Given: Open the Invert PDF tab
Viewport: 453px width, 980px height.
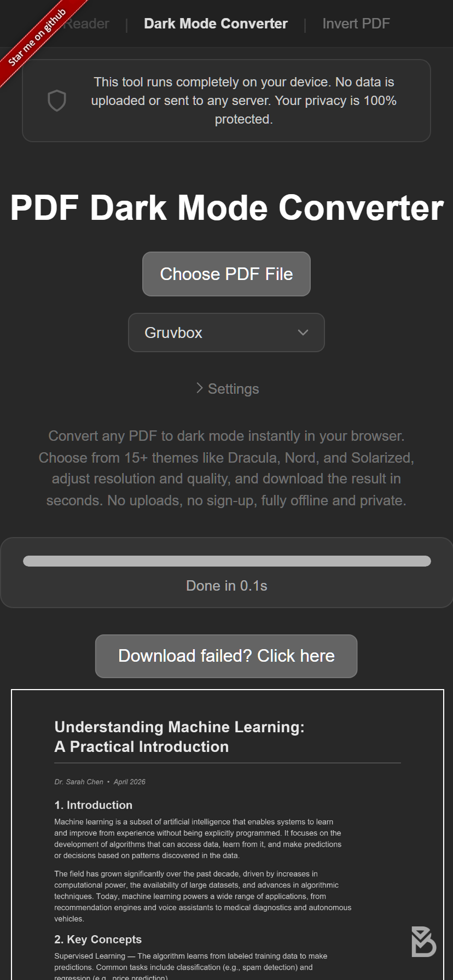Looking at the screenshot, I should tap(356, 24).
